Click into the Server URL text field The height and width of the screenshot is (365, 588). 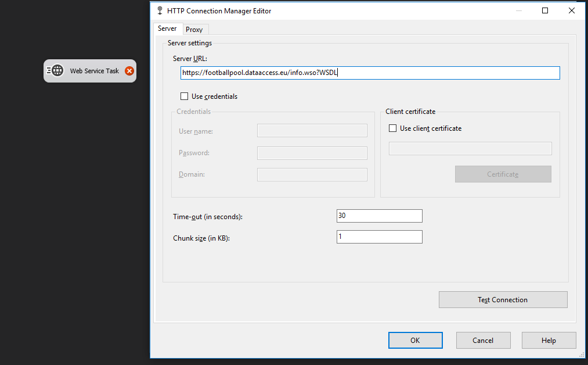[370, 73]
